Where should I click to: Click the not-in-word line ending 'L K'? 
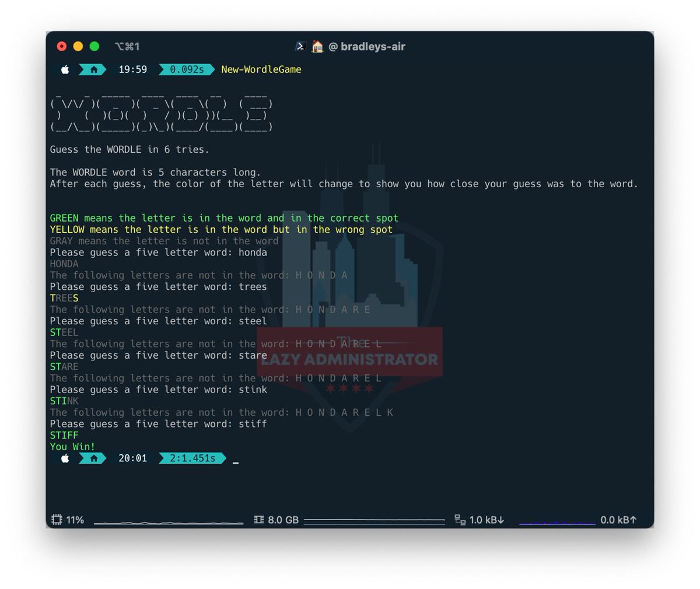point(222,412)
